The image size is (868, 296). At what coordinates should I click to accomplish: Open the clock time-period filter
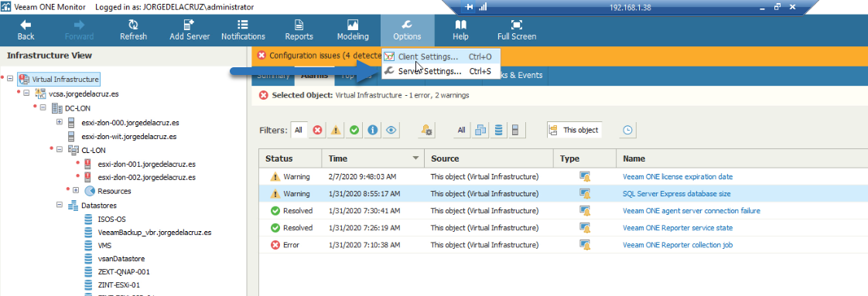click(627, 130)
